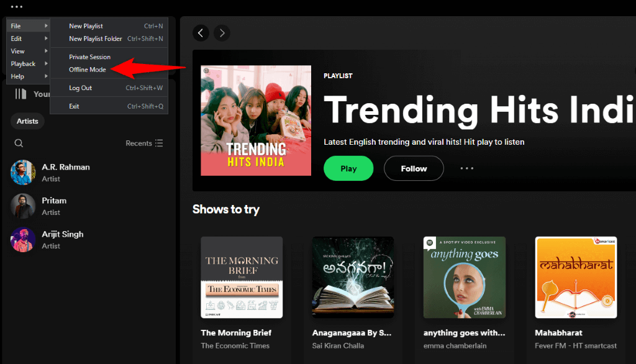Go forward with right arrow button

[x=222, y=33]
